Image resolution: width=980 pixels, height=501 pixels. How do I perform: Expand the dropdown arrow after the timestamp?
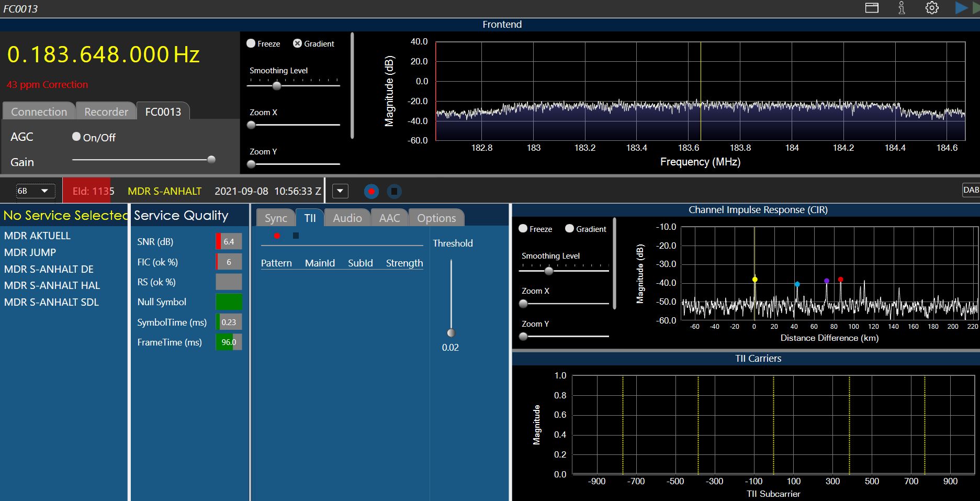[340, 191]
